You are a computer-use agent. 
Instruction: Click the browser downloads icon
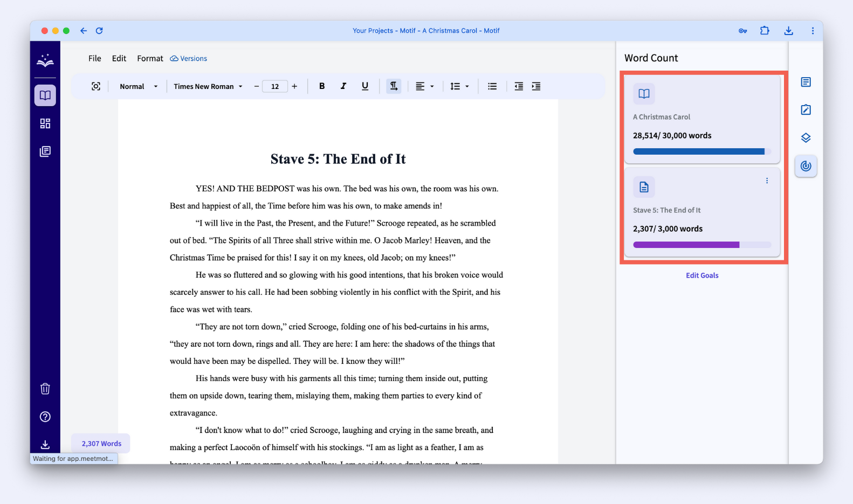tap(789, 31)
